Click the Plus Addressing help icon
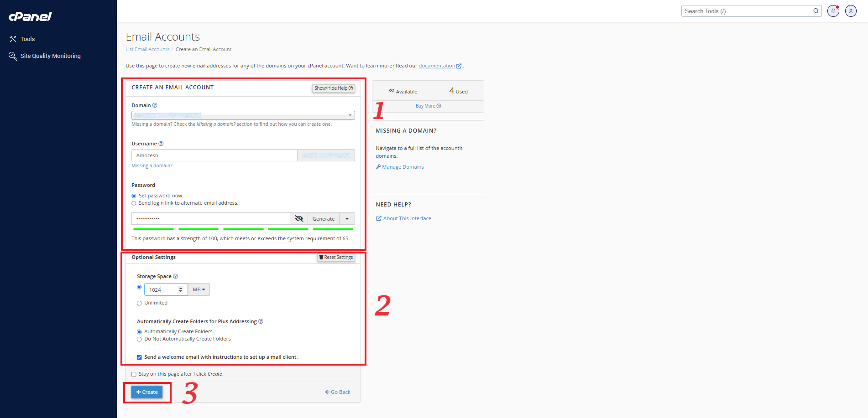This screenshot has height=418, width=868. tap(261, 321)
